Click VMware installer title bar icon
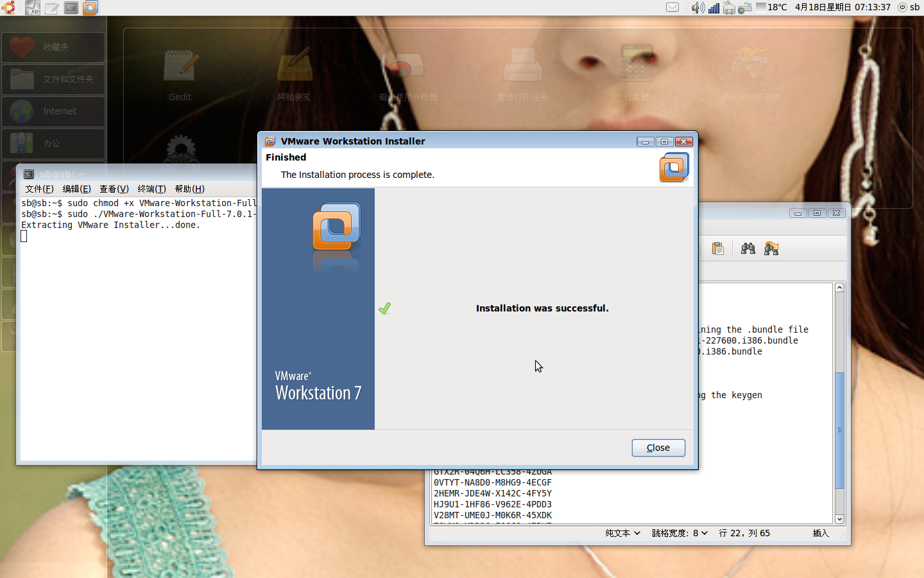The width and height of the screenshot is (924, 578). pos(270,141)
